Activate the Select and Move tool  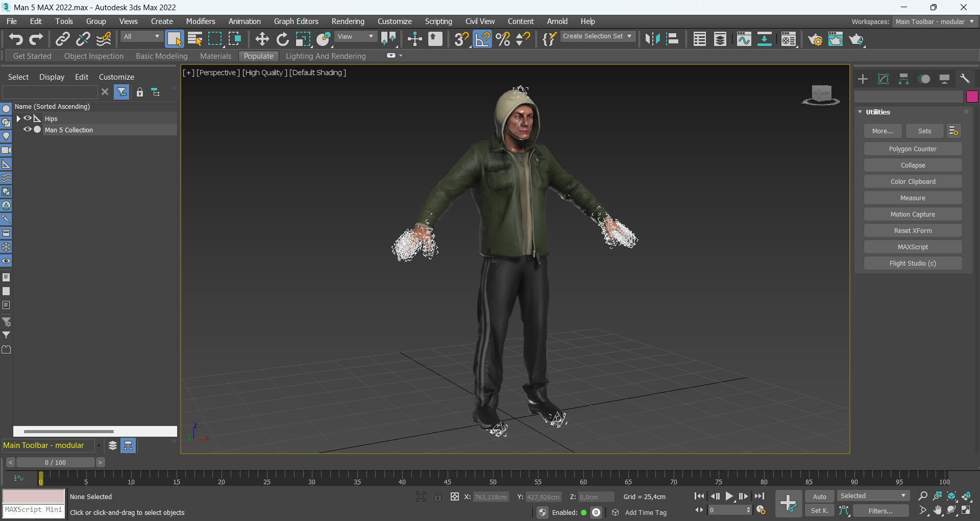tap(262, 39)
